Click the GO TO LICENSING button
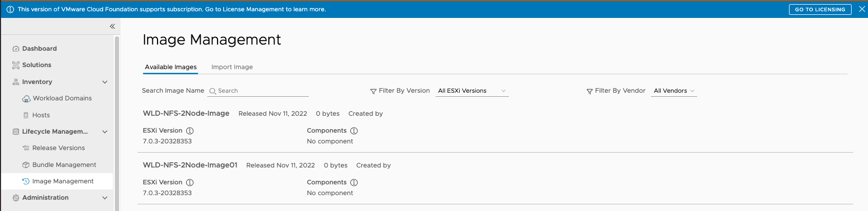This screenshot has width=868, height=211. coord(820,9)
